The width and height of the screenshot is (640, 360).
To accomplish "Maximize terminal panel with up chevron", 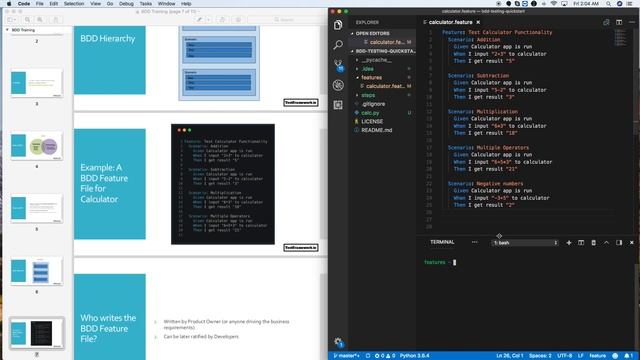I will (x=607, y=242).
